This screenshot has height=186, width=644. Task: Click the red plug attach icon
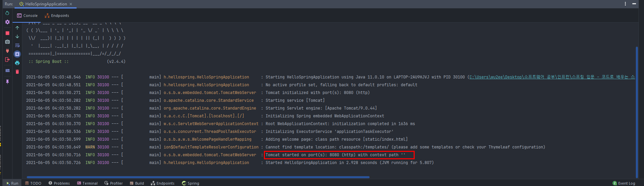[x=7, y=51]
